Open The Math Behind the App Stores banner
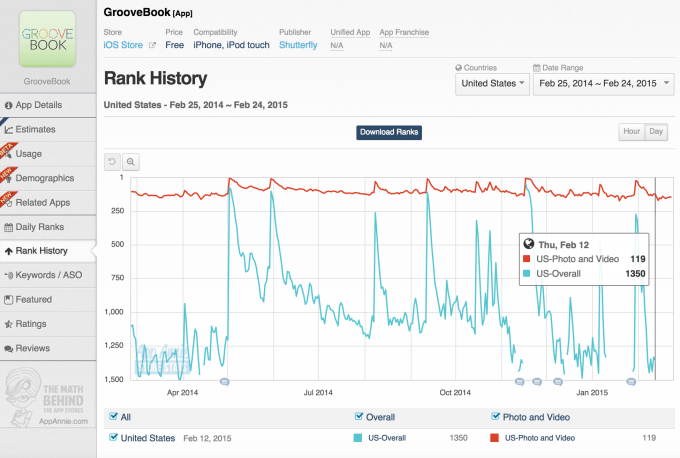The height and width of the screenshot is (458, 680). (x=47, y=397)
